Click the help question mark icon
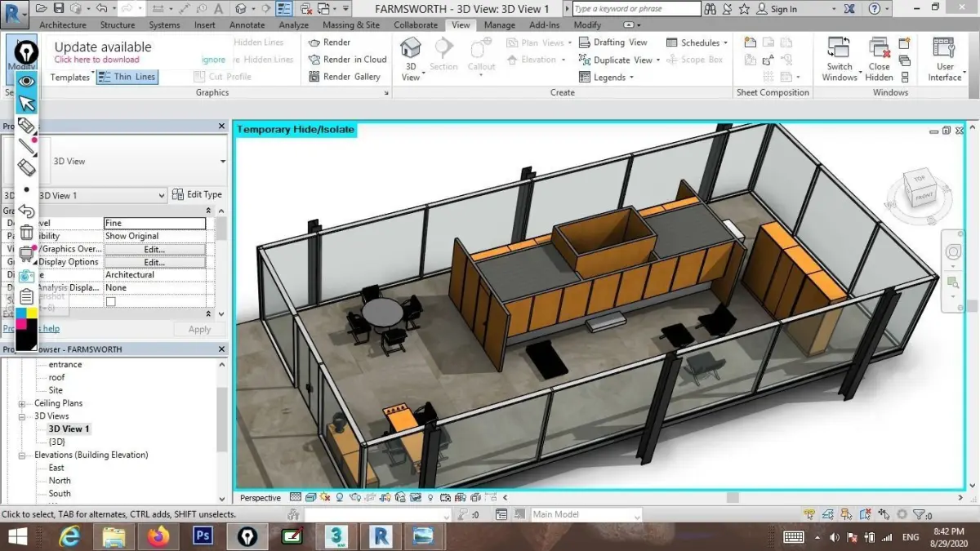This screenshot has height=551, width=980. (876, 9)
